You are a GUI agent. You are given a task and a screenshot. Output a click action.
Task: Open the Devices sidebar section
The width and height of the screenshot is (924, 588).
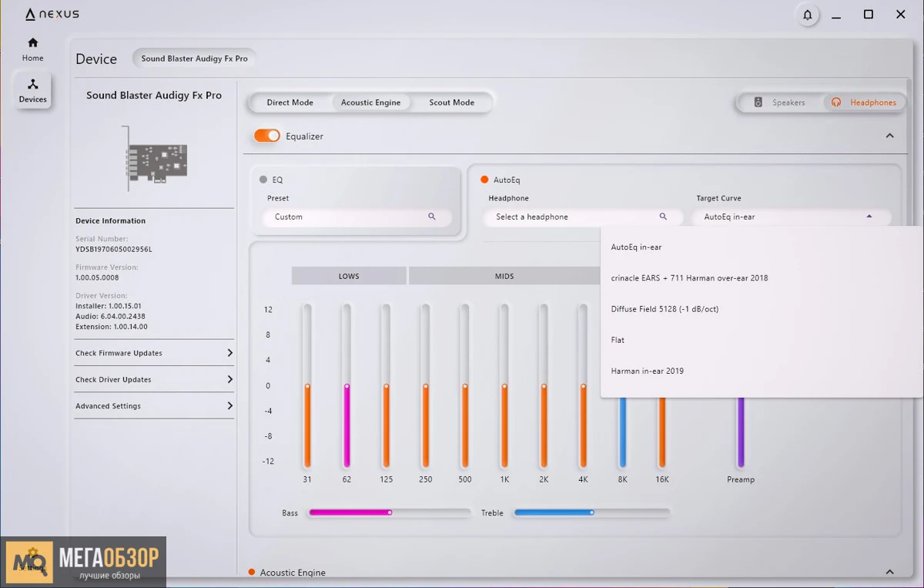32,90
